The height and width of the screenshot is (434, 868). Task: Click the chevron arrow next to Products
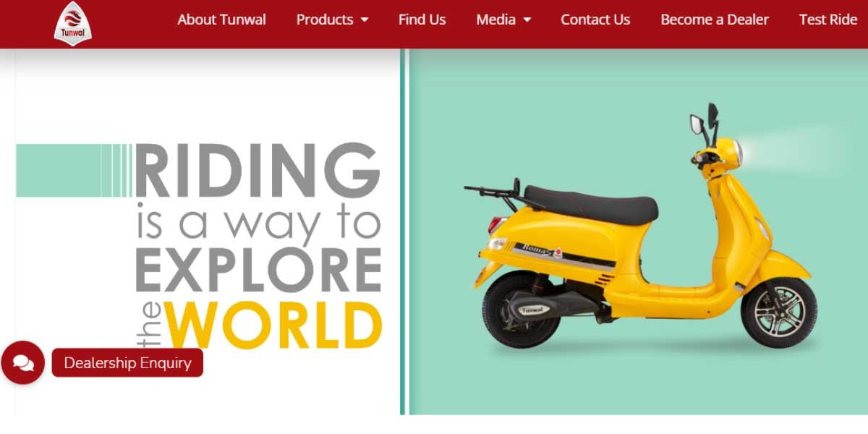click(x=364, y=20)
